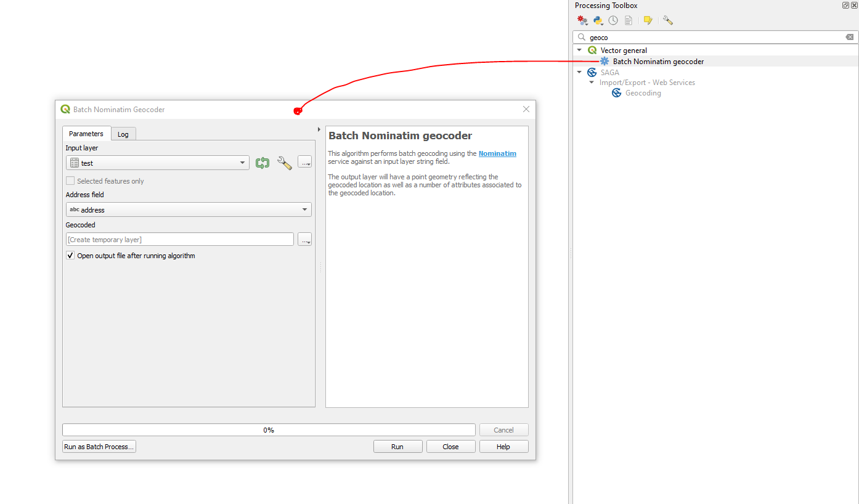Screen dimensions: 859x504
Task: Click the green iterate-over-features icon
Action: point(263,163)
